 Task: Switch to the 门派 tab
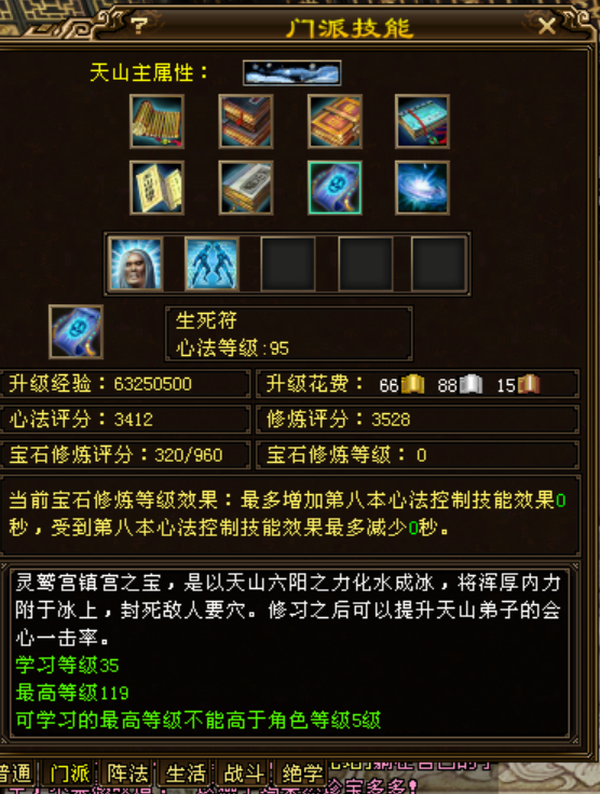click(69, 773)
